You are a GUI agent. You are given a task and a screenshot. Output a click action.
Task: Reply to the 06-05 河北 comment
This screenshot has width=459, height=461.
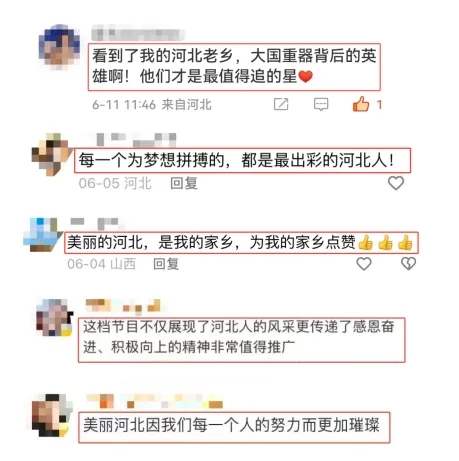tap(184, 183)
